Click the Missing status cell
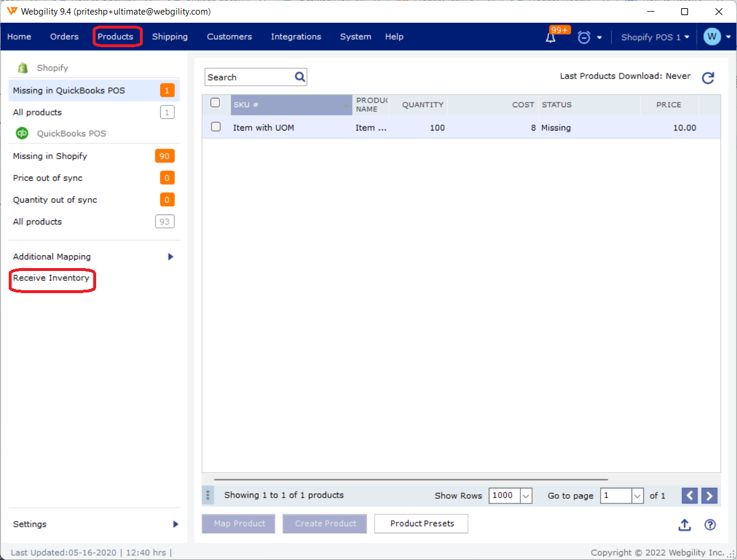 point(556,128)
